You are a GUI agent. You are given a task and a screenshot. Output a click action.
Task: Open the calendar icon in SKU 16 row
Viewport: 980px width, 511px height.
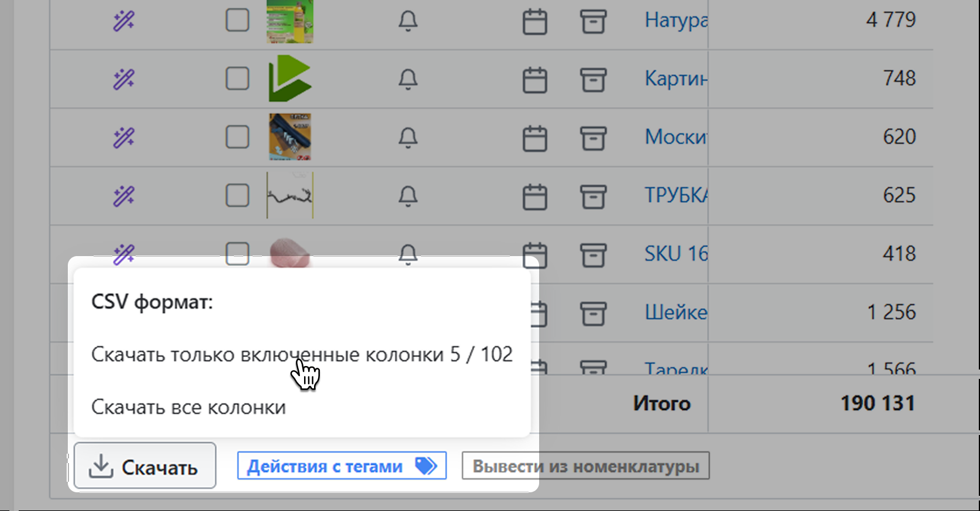pos(534,255)
